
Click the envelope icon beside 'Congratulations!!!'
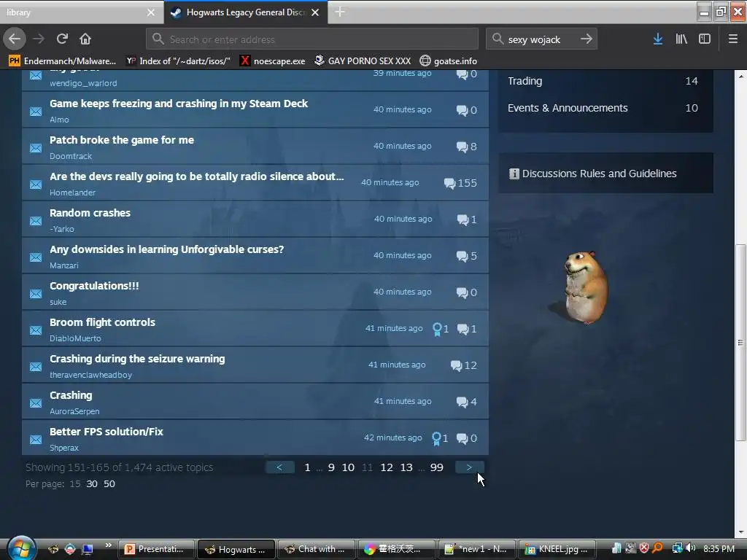36,294
